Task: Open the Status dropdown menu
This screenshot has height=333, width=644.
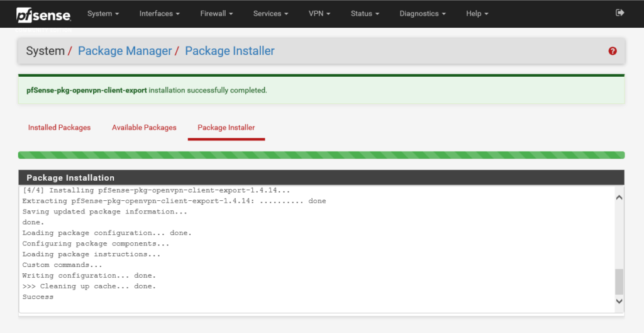Action: tap(365, 14)
